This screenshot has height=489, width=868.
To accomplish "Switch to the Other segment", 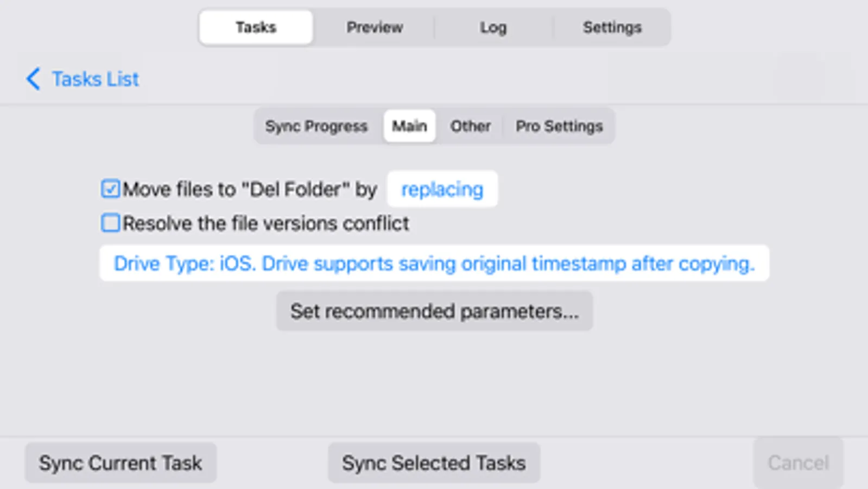I will click(470, 126).
